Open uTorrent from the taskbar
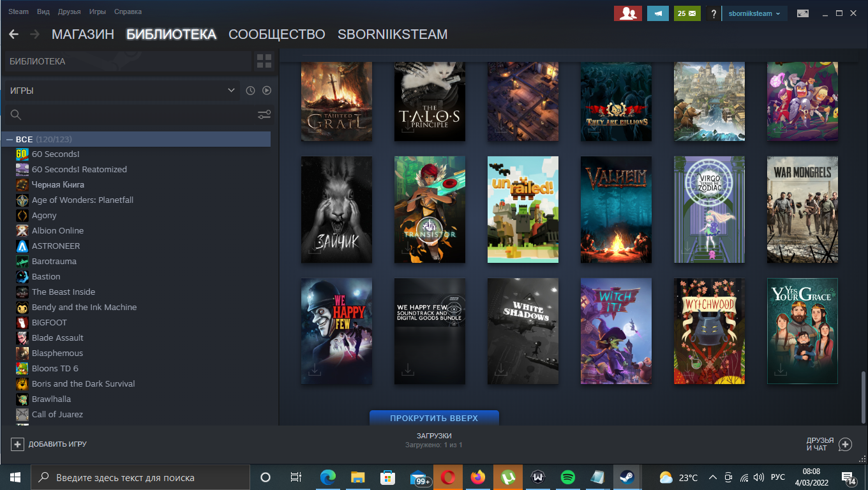Screen dimensions: 868x490 508,477
